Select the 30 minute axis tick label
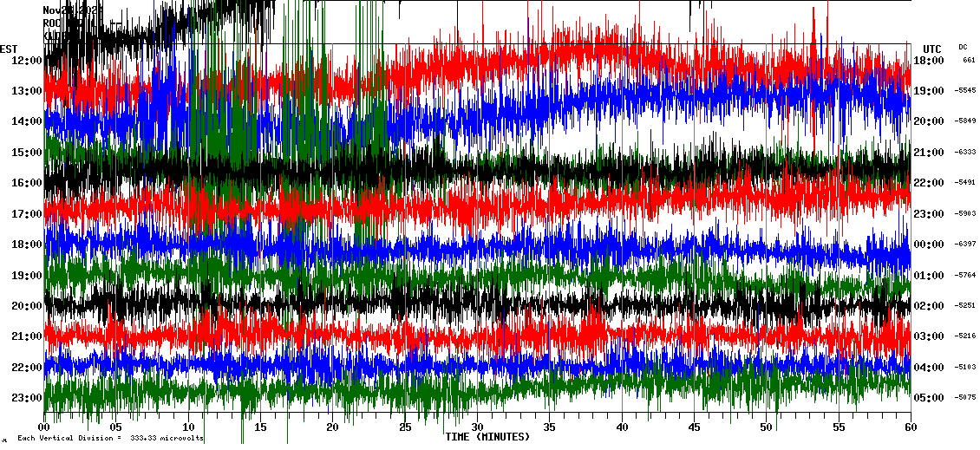Image resolution: width=980 pixels, height=450 pixels. click(477, 427)
